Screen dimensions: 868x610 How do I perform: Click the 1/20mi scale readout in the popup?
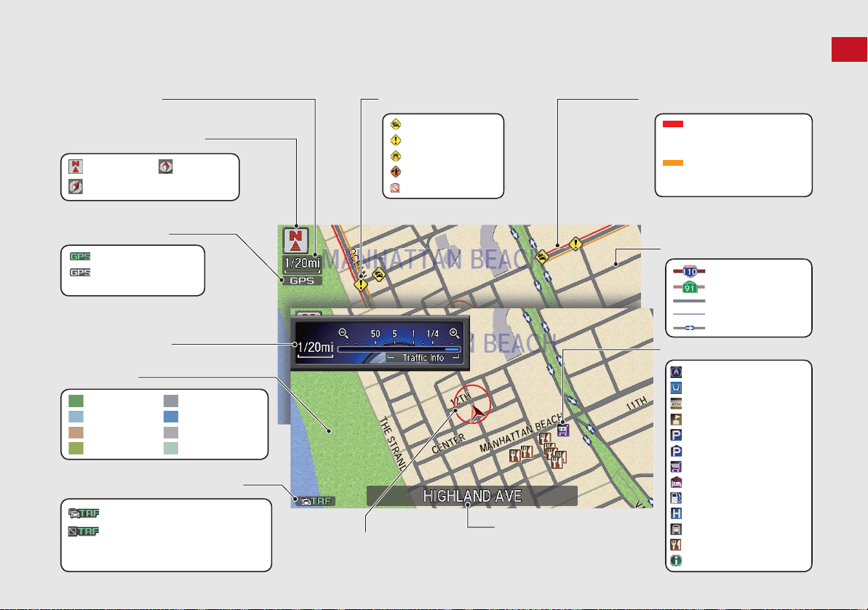click(x=315, y=348)
